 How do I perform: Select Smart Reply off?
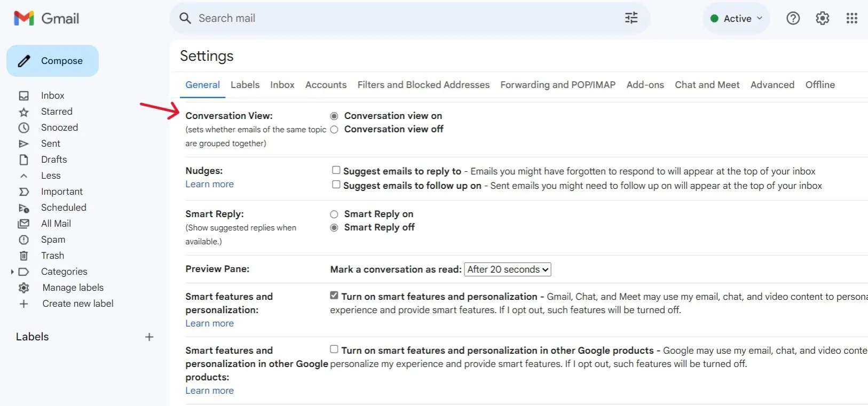click(x=334, y=228)
